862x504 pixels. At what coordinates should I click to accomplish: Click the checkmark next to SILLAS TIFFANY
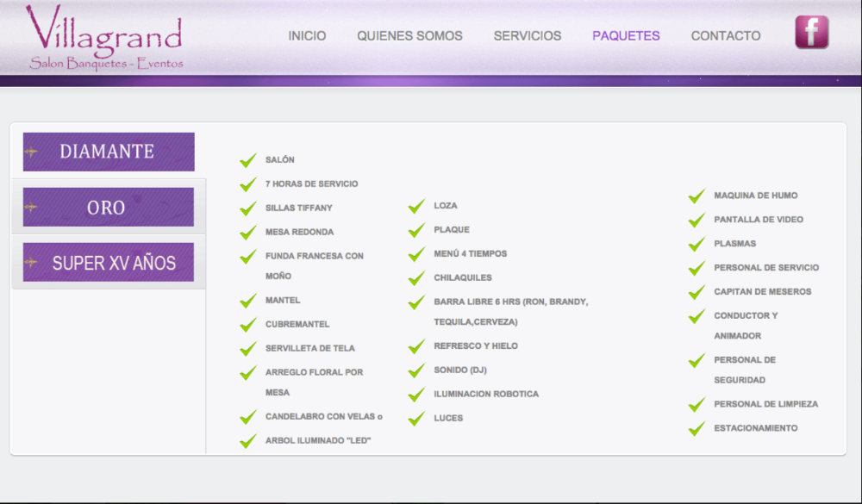[x=248, y=208]
